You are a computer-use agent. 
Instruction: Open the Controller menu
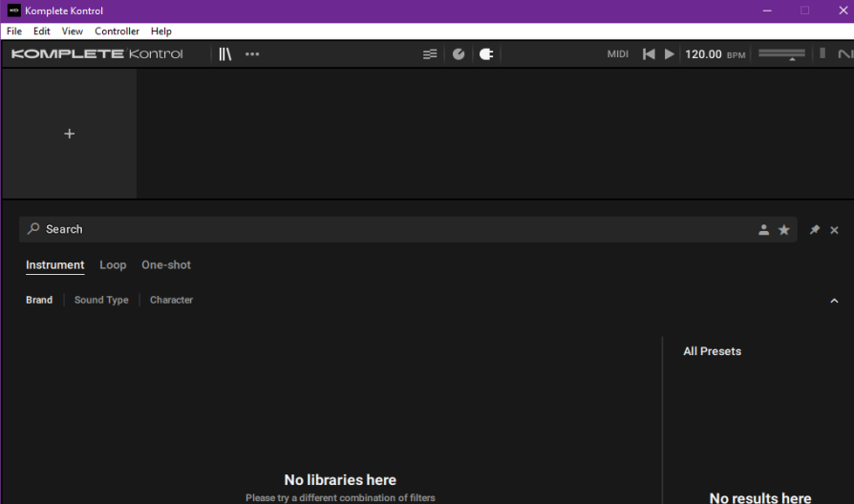(117, 31)
